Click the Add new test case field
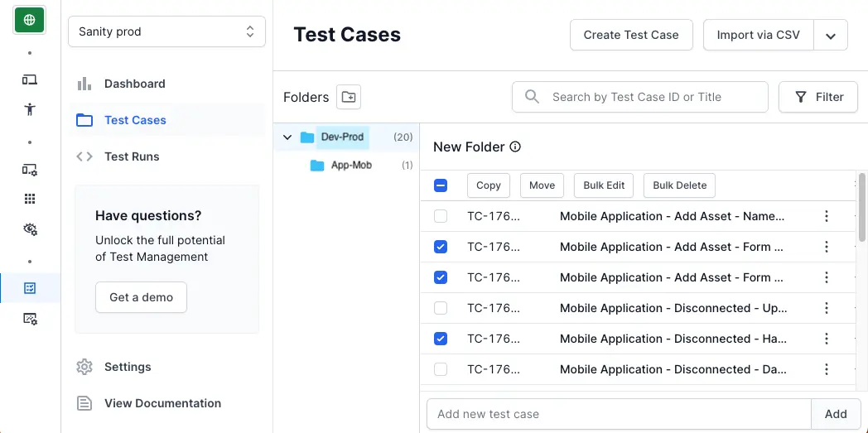This screenshot has height=433, width=868. pos(618,414)
